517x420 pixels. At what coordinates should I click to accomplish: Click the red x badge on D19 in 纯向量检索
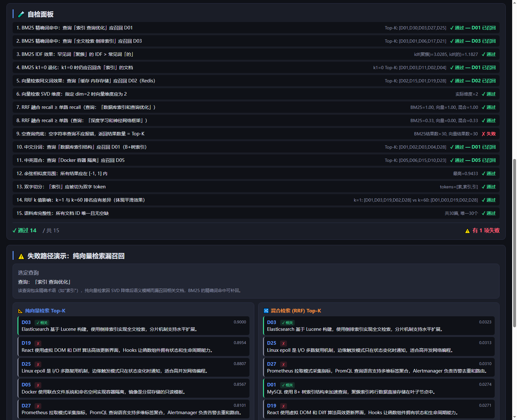(x=38, y=343)
